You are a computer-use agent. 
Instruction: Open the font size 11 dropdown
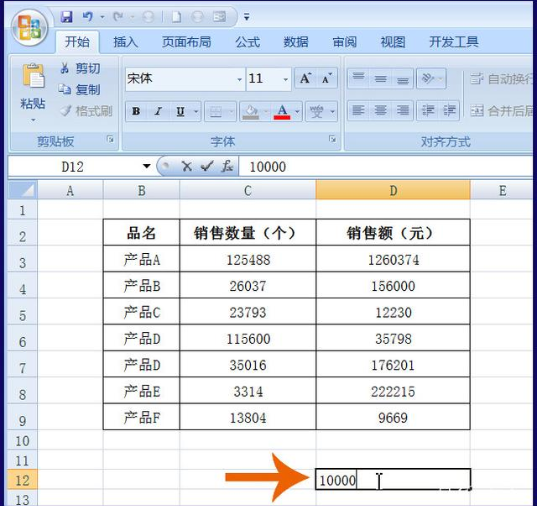coord(286,79)
